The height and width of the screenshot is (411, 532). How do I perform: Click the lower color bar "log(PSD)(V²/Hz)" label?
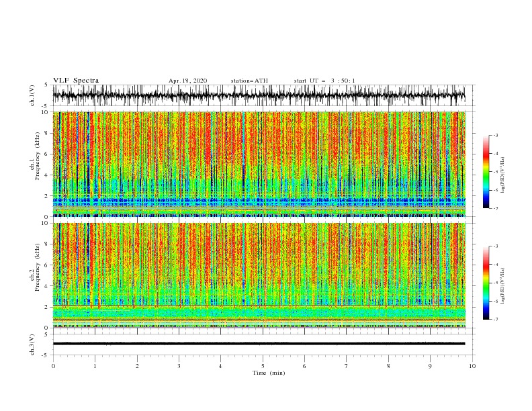pyautogui.click(x=503, y=286)
